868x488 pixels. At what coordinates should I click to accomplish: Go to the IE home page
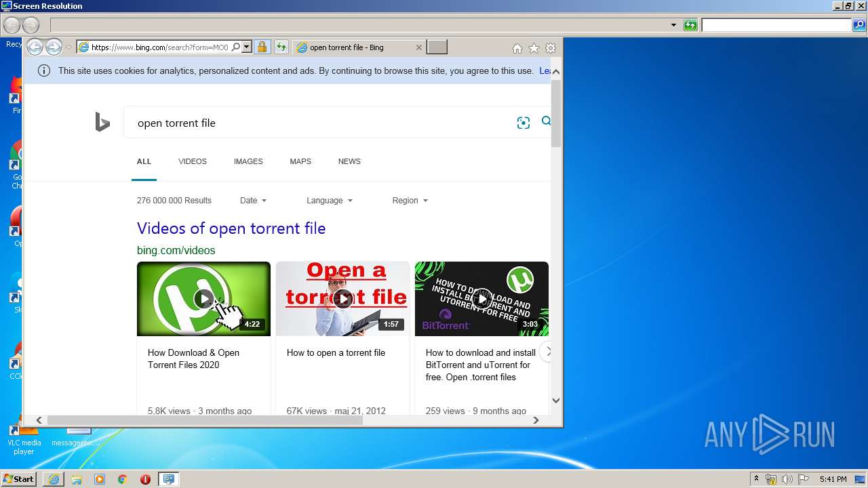517,48
